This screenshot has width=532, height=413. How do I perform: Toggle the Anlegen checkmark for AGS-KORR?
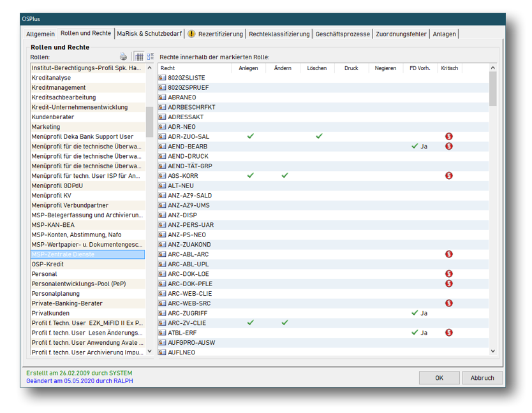tap(250, 175)
